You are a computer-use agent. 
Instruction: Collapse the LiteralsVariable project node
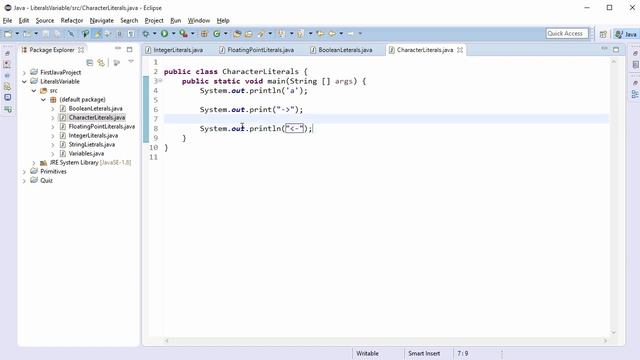coord(24,82)
